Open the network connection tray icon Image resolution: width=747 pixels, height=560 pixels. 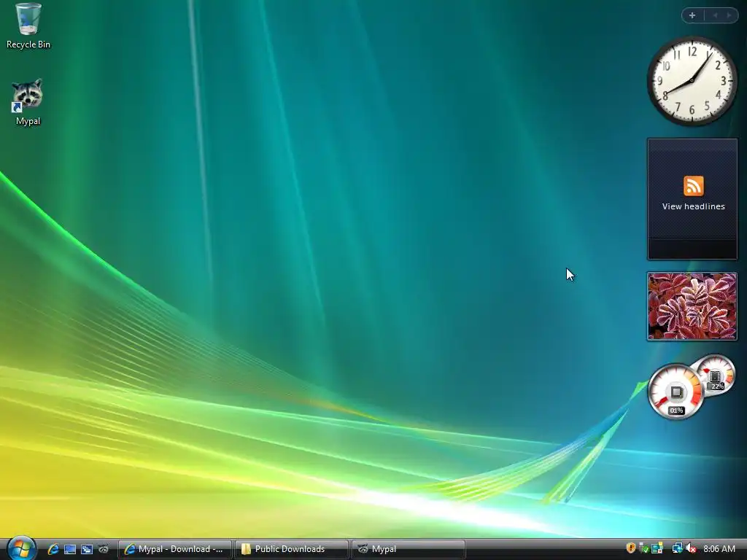coord(677,548)
